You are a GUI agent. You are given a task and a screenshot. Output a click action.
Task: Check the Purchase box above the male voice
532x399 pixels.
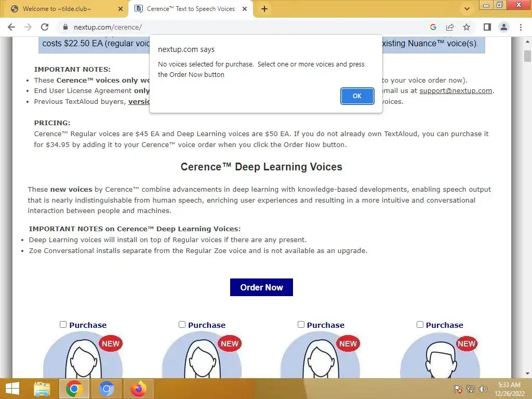point(420,325)
